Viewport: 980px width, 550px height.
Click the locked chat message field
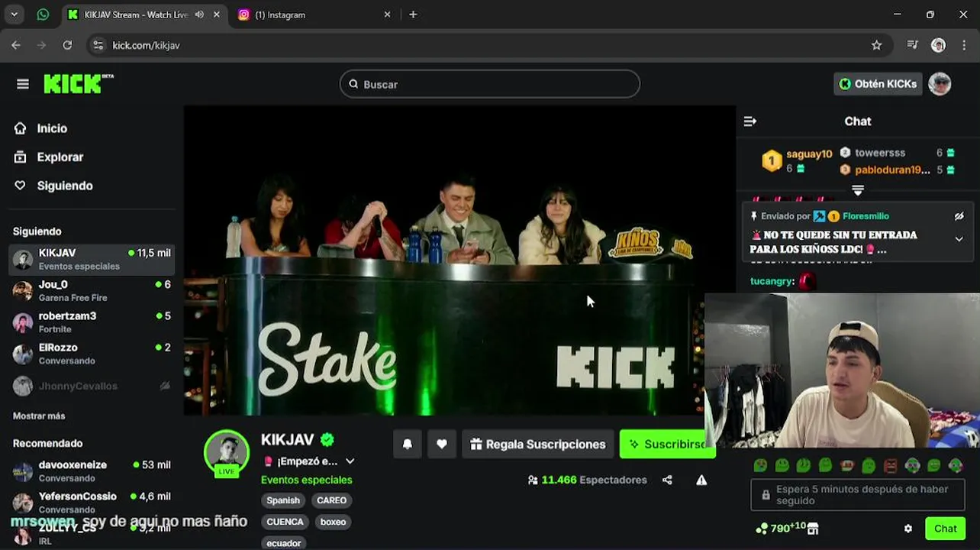[x=858, y=495]
